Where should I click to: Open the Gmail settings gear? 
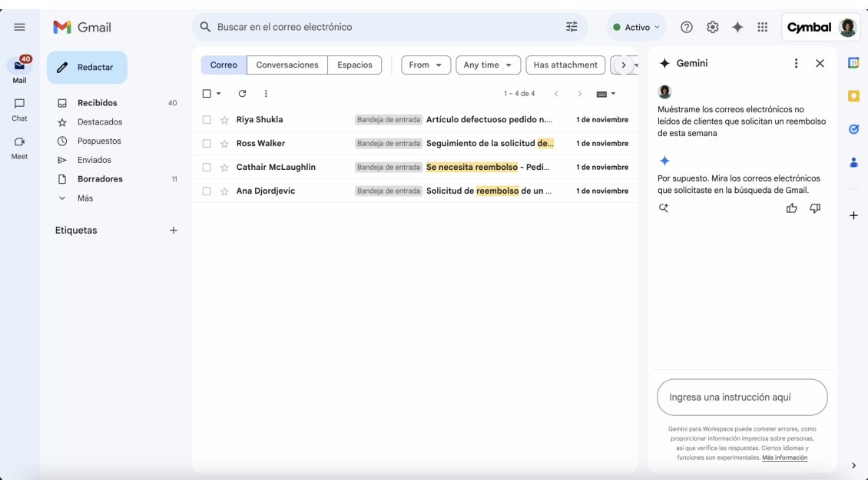click(x=711, y=25)
